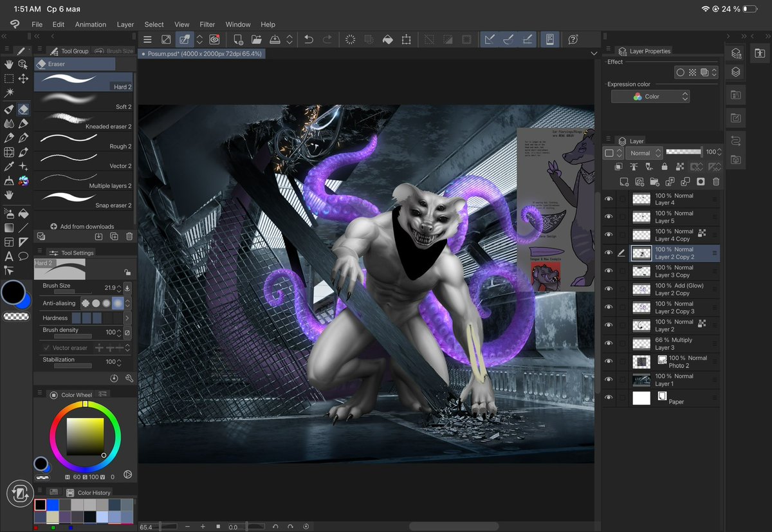This screenshot has width=772, height=532.
Task: Open the Animation menu
Action: click(91, 24)
